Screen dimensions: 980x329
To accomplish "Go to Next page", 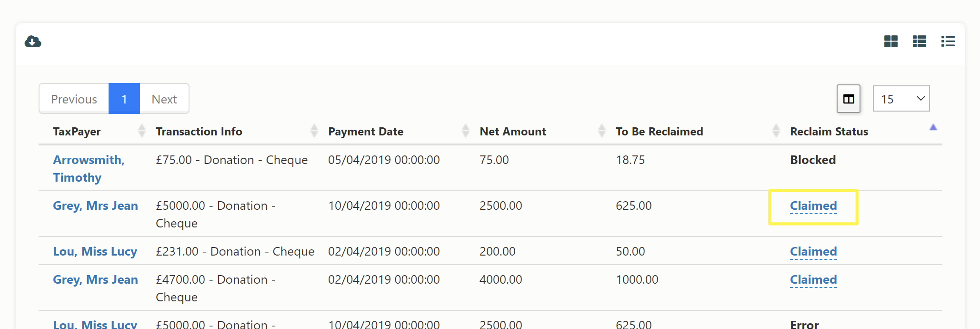I will tap(164, 99).
